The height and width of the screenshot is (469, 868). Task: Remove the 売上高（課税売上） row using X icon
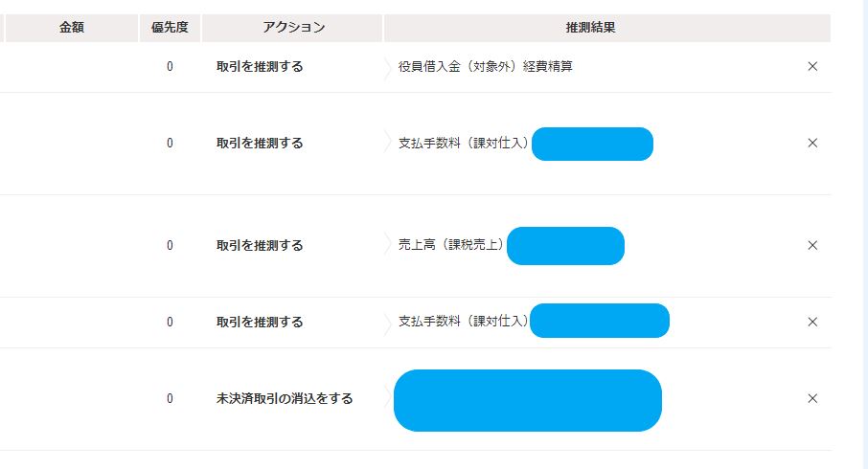tap(812, 245)
